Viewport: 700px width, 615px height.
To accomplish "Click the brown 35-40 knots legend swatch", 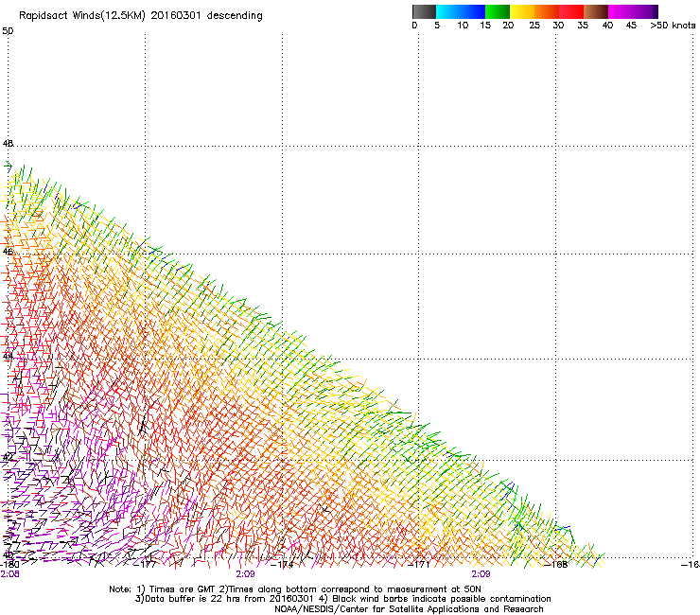I will point(596,11).
